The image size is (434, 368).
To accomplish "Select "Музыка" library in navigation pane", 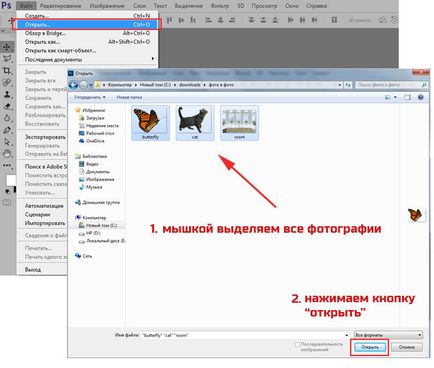I will point(91,187).
